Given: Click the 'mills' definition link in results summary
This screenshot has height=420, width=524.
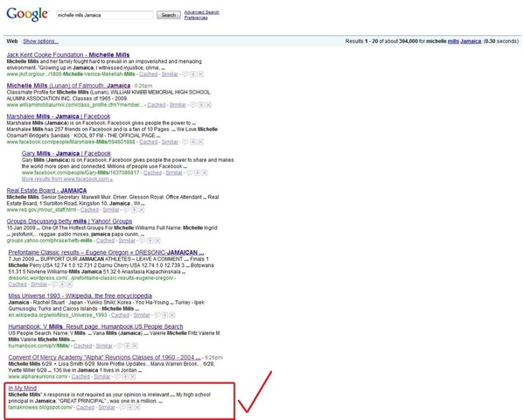Looking at the screenshot, I should click(x=453, y=41).
